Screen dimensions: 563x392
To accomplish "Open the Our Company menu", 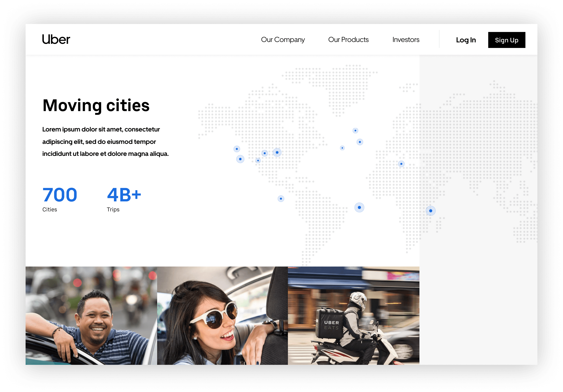I will (x=283, y=40).
